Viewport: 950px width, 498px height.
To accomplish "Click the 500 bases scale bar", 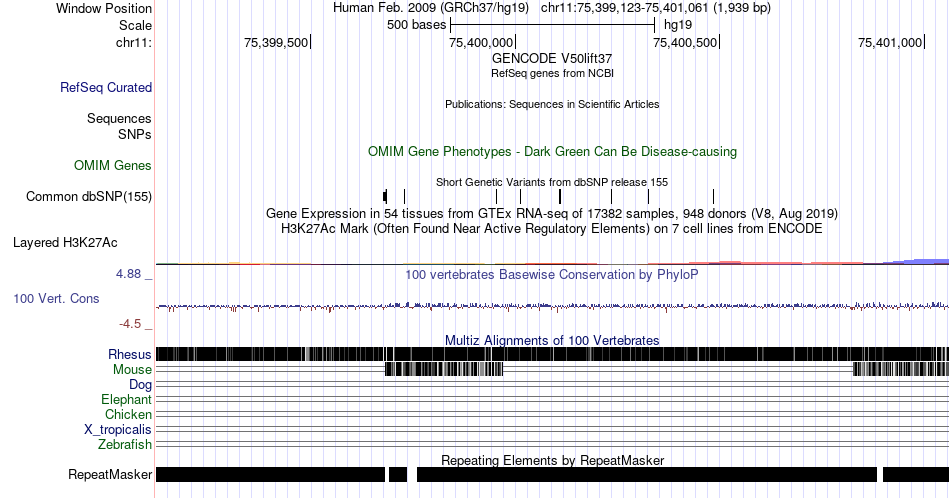I will point(553,25).
